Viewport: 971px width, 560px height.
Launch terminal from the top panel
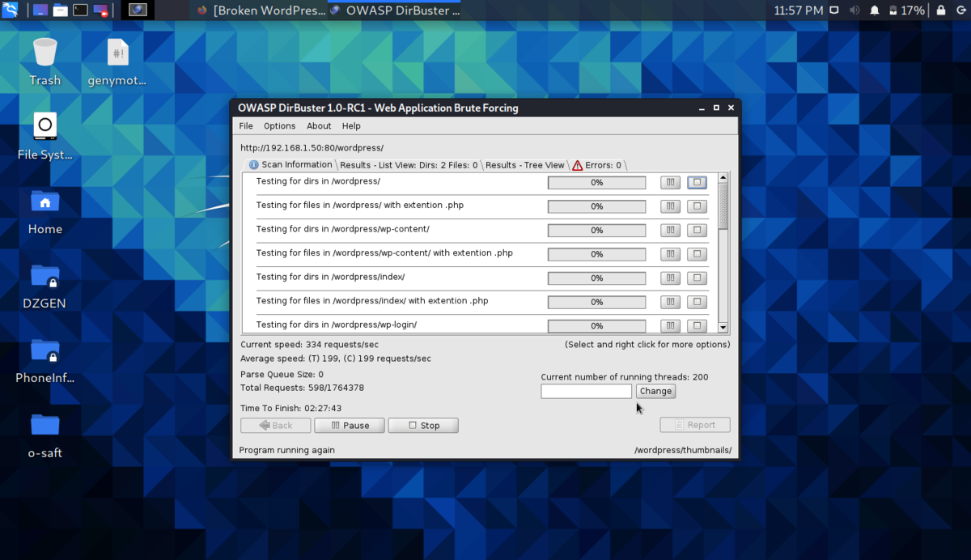tap(80, 11)
